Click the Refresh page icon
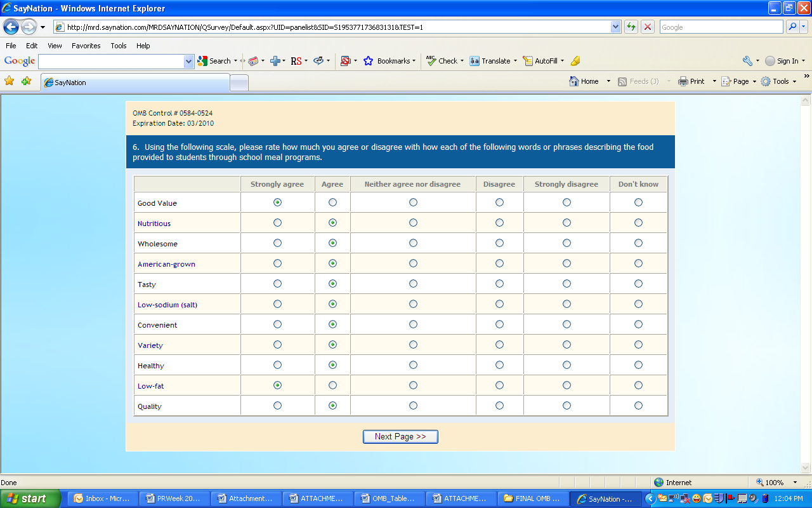The width and height of the screenshot is (812, 508). [631, 27]
